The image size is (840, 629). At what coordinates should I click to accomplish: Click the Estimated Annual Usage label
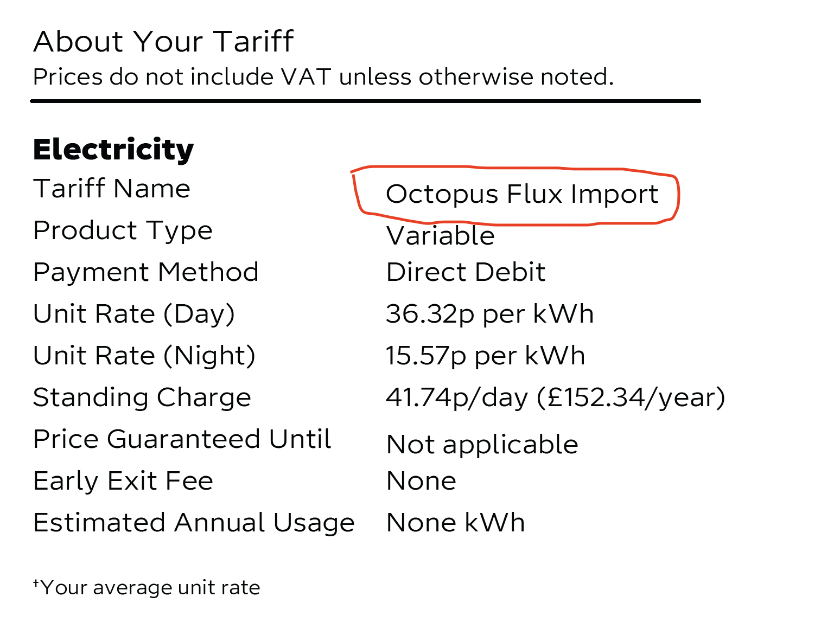(194, 523)
